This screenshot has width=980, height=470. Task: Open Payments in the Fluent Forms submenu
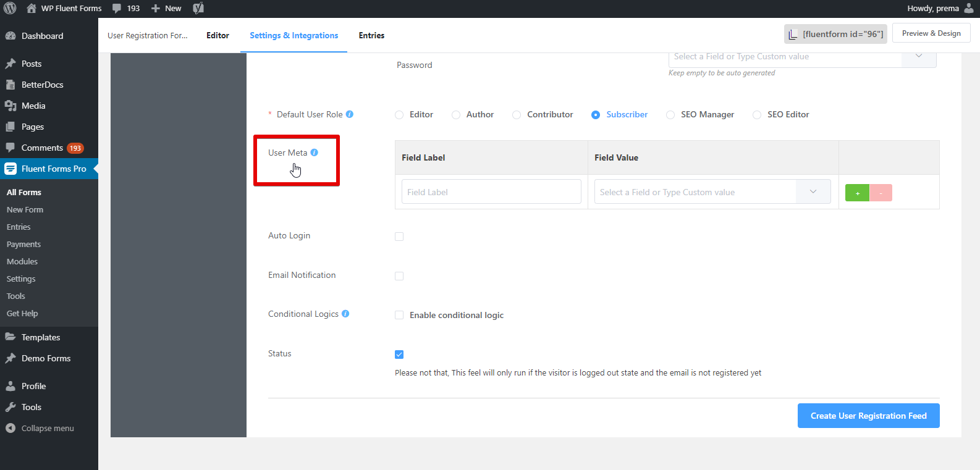click(23, 244)
